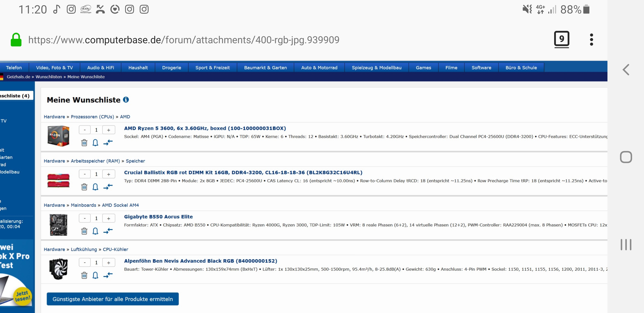This screenshot has height=313, width=644.
Task: Navigate to Wunschlisten via the breadcrumb
Action: coord(49,77)
